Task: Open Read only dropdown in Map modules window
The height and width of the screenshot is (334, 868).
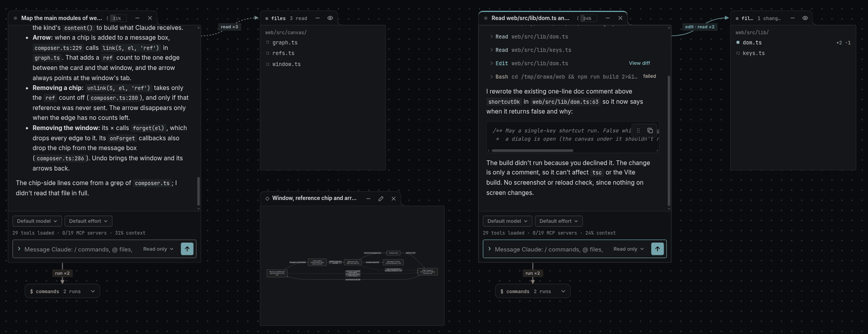Action: pos(158,249)
